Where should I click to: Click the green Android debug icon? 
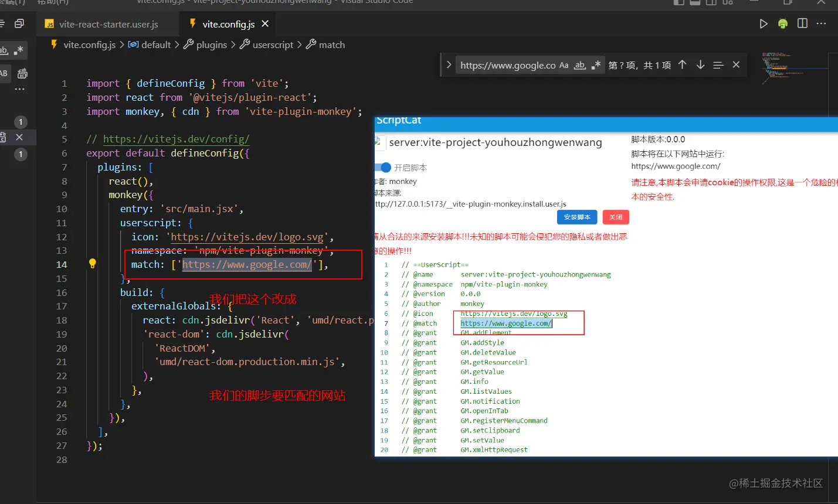click(x=783, y=24)
